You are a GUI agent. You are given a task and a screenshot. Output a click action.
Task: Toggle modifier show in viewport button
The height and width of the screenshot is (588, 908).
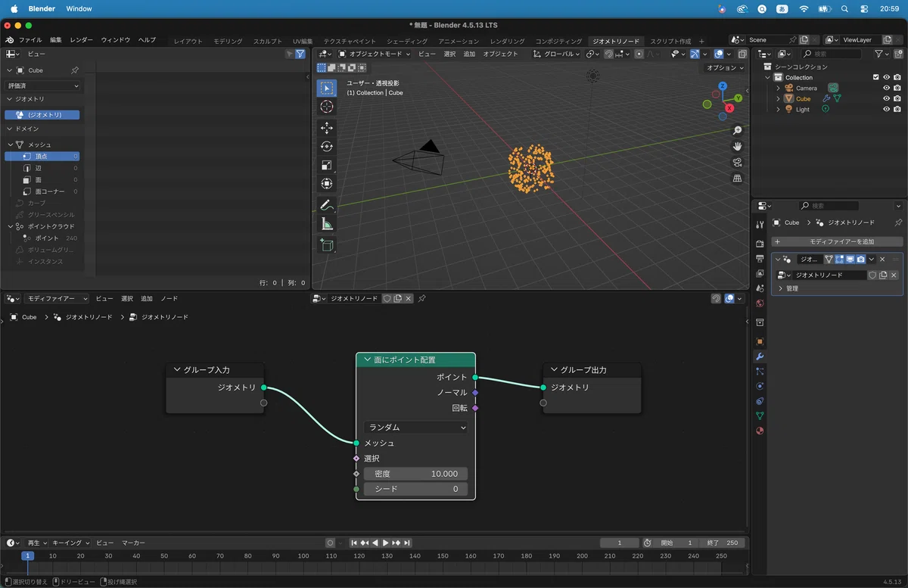(x=850, y=259)
